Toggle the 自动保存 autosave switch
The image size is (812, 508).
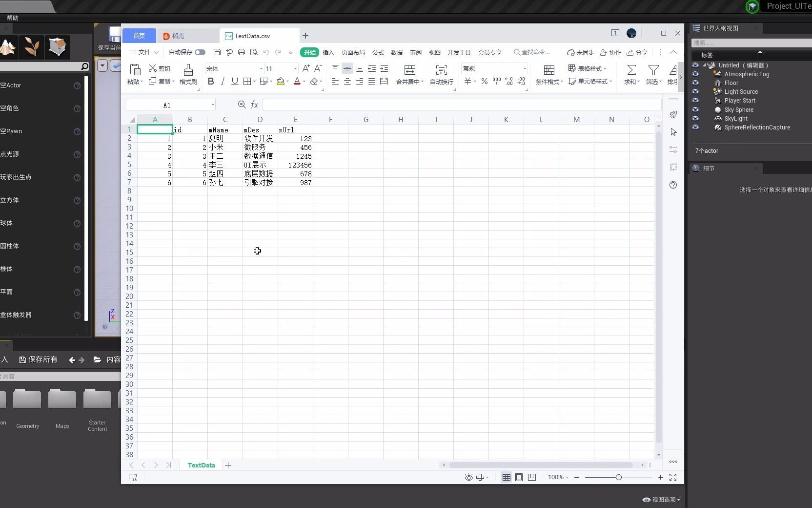click(x=201, y=52)
